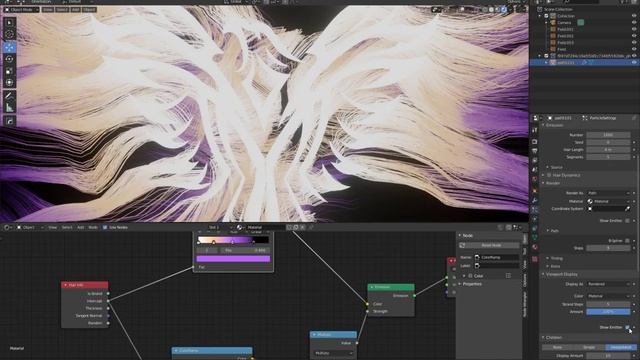This screenshot has width=640, height=360.
Task: Toggle the Use Nodes checkbox
Action: (105, 227)
